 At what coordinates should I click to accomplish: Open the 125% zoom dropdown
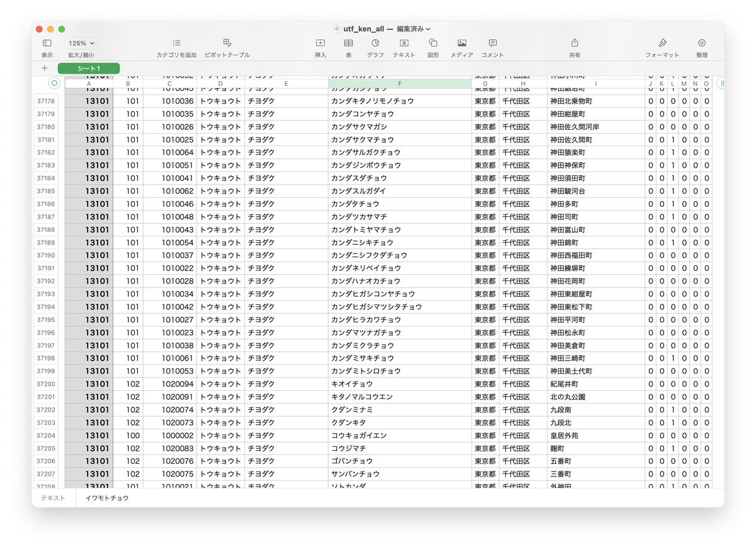pos(80,43)
